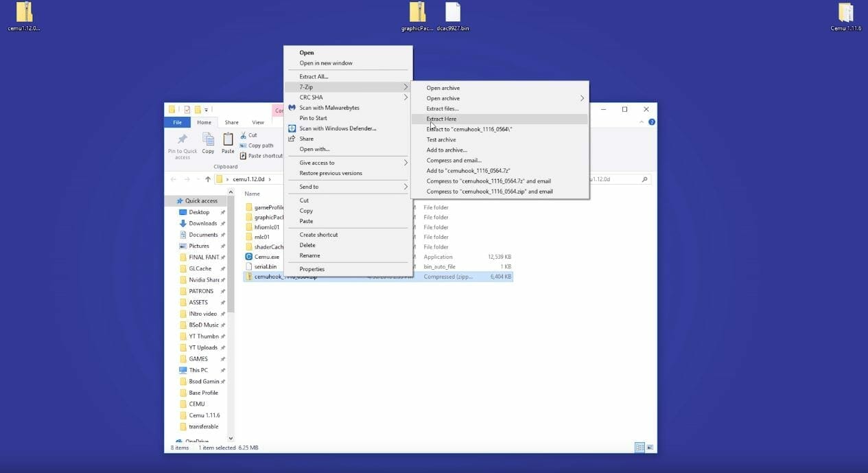Switch to large icons view toggle
This screenshot has height=473, width=868.
[649, 447]
